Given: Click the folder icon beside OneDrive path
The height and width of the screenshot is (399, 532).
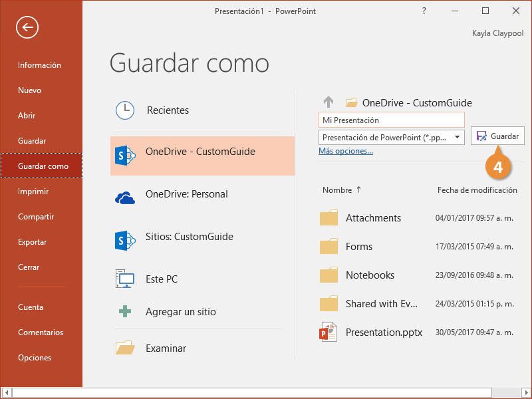Looking at the screenshot, I should point(352,102).
